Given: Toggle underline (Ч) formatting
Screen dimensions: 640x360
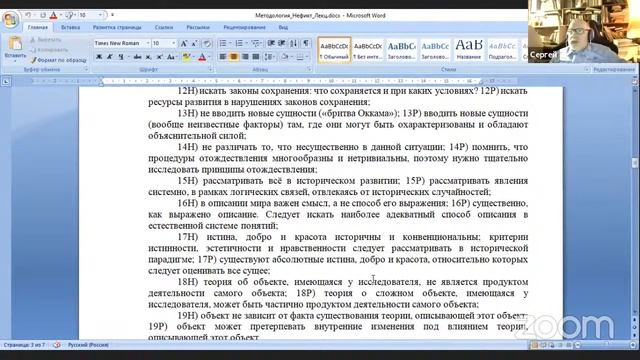Looking at the screenshot, I should [121, 57].
